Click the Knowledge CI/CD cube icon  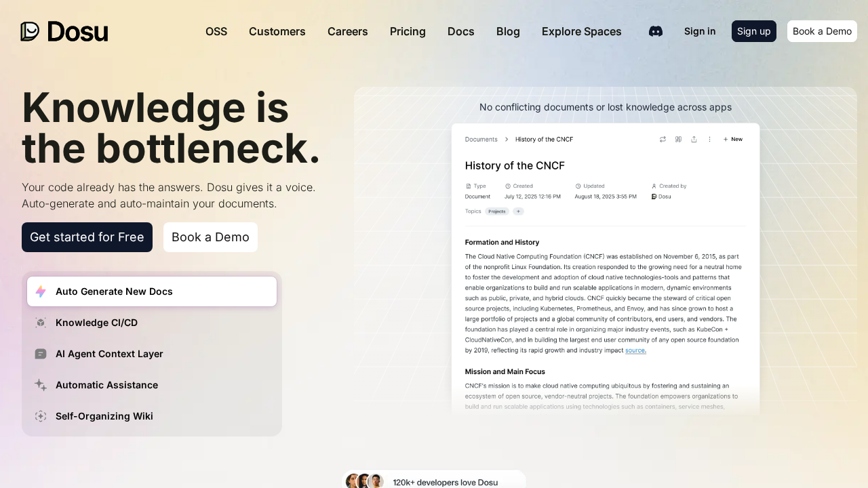[41, 323]
